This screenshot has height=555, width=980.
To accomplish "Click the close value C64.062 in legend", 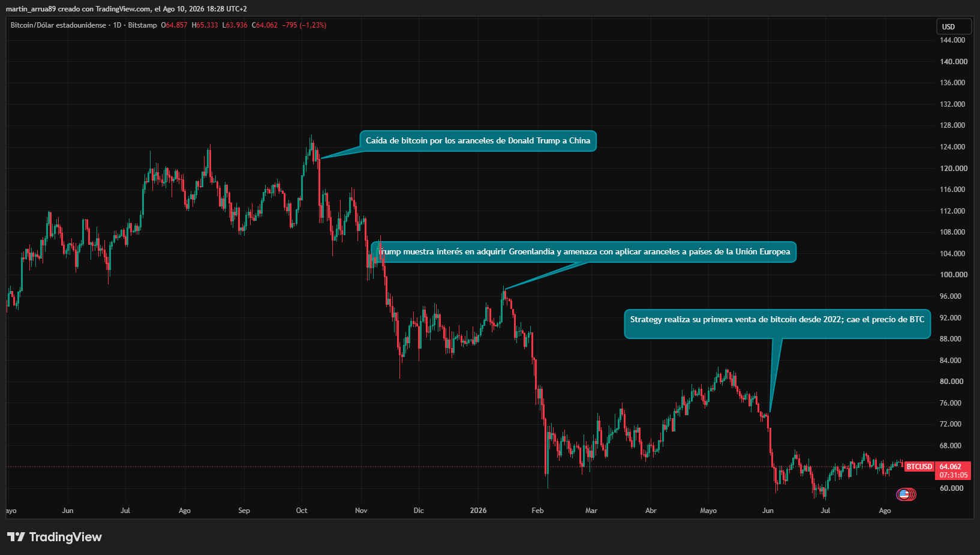I will pos(264,25).
